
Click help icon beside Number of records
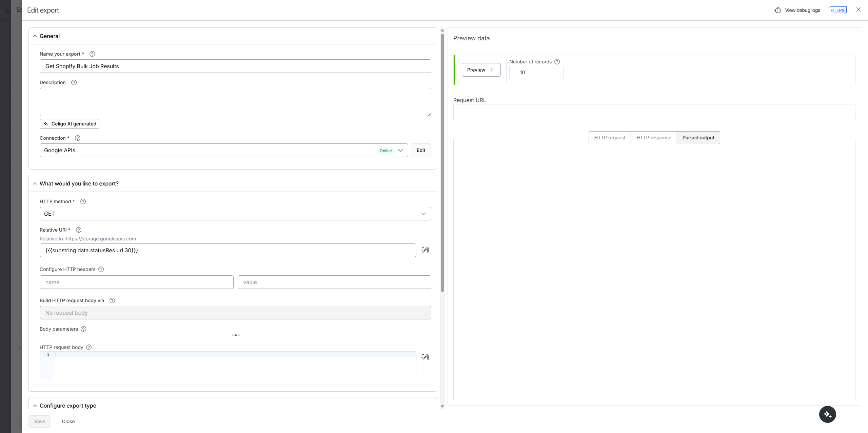click(x=557, y=62)
